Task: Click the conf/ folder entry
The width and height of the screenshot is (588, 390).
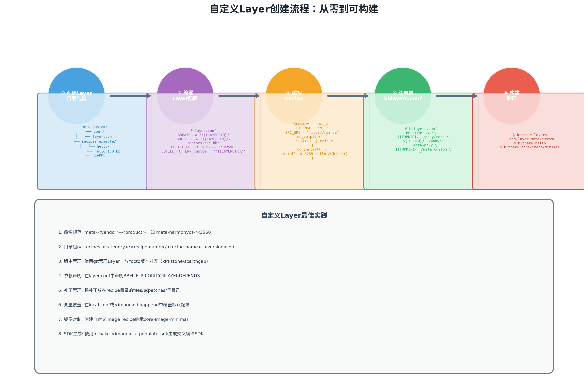Action: click(95, 132)
